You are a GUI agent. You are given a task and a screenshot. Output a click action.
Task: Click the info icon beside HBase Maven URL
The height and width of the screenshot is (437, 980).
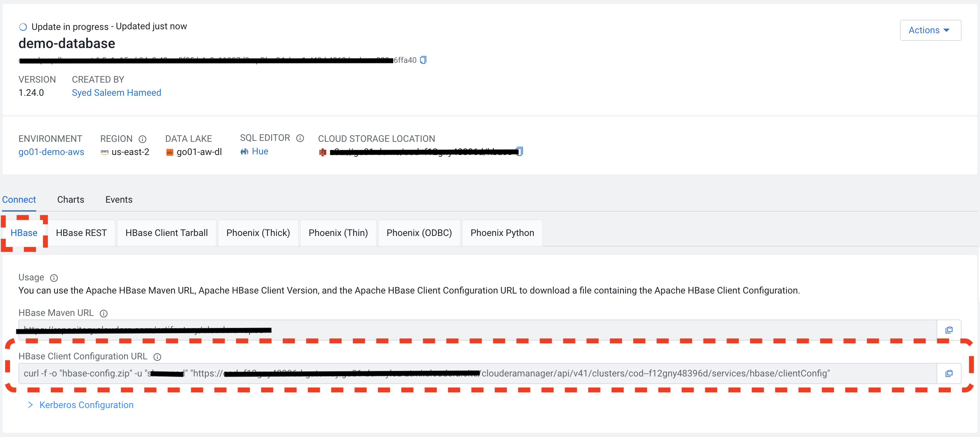tap(103, 314)
